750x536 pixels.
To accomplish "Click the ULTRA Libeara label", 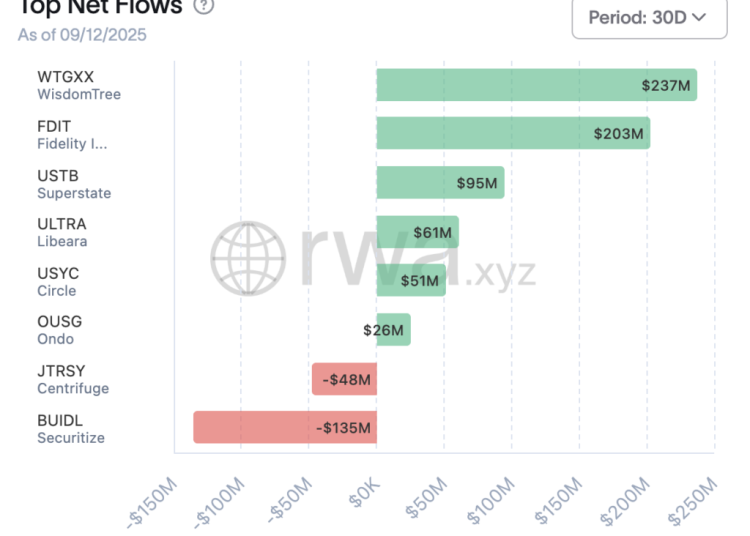I will click(62, 232).
